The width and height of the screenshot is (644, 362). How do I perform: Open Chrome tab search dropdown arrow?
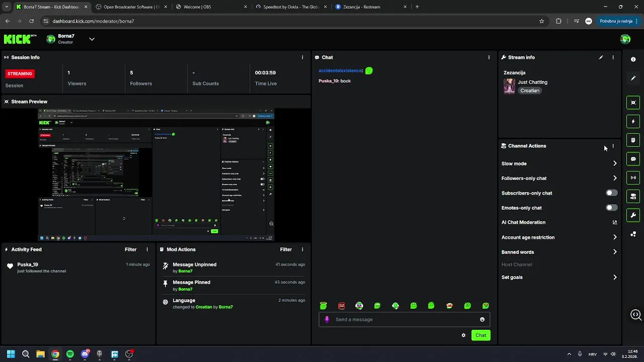(x=7, y=7)
